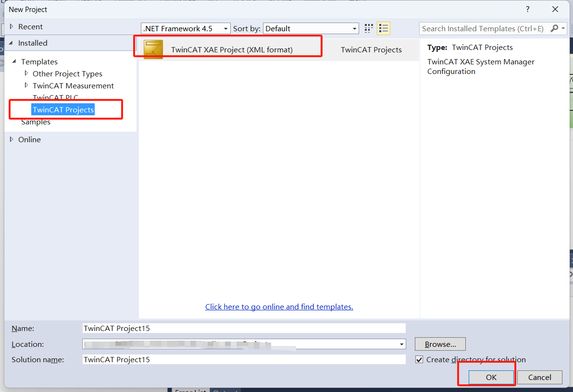Select the TwinCAT XAE Project template icon
This screenshot has width=573, height=392.
point(153,49)
